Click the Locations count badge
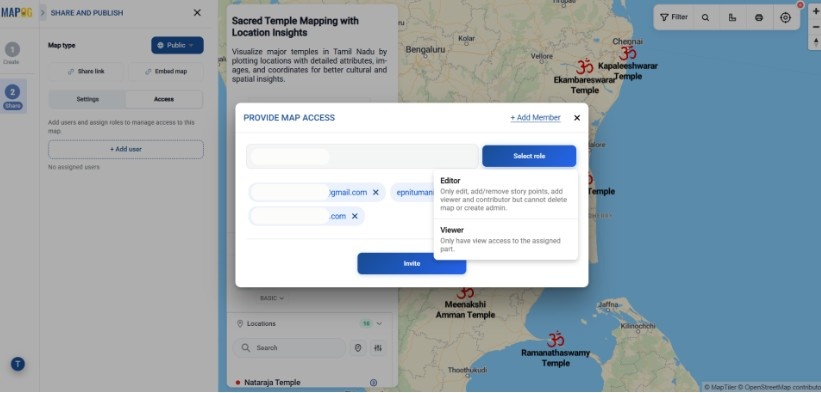821x393 pixels. [367, 324]
